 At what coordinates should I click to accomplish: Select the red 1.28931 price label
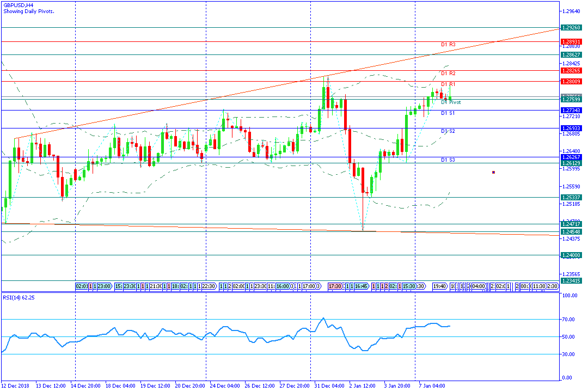(571, 41)
